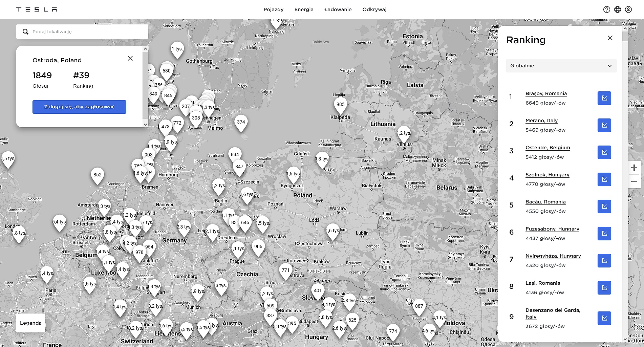Click the vote icon for Fuzesabony, Hungary
Image resolution: width=644 pixels, height=347 pixels.
(604, 234)
